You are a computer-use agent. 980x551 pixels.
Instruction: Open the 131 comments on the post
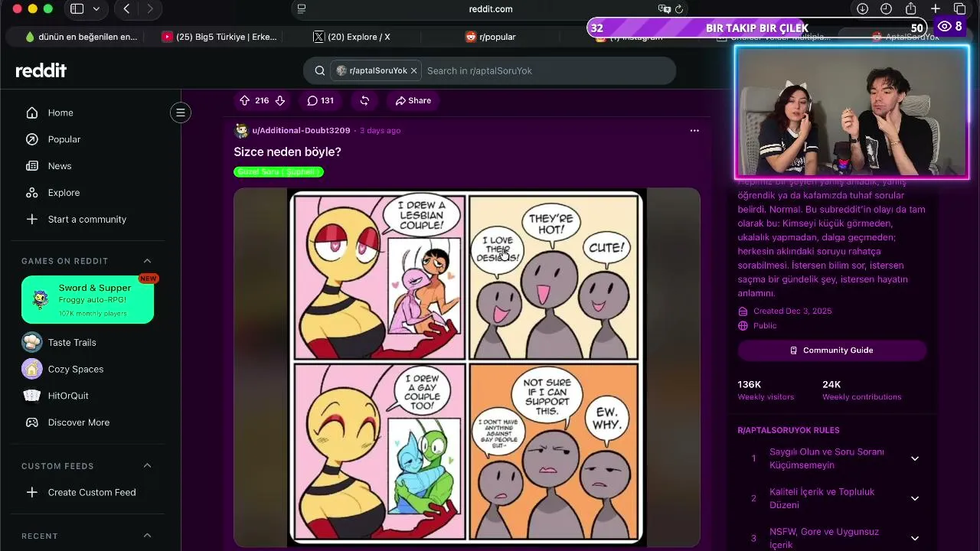coord(321,100)
